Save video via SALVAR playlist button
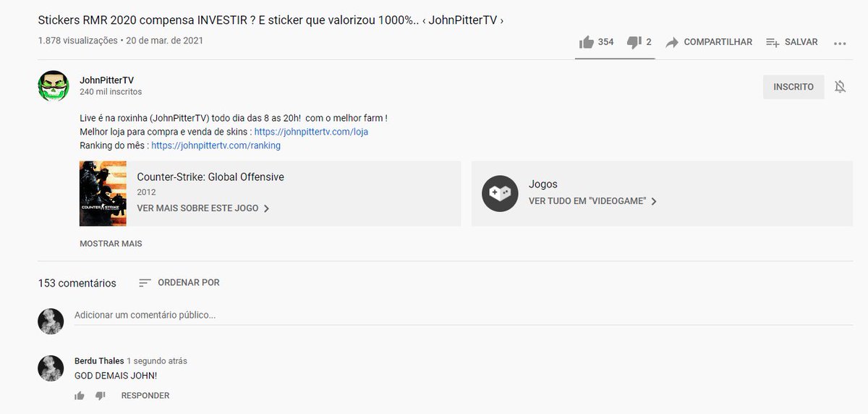The image size is (868, 414). click(x=792, y=42)
